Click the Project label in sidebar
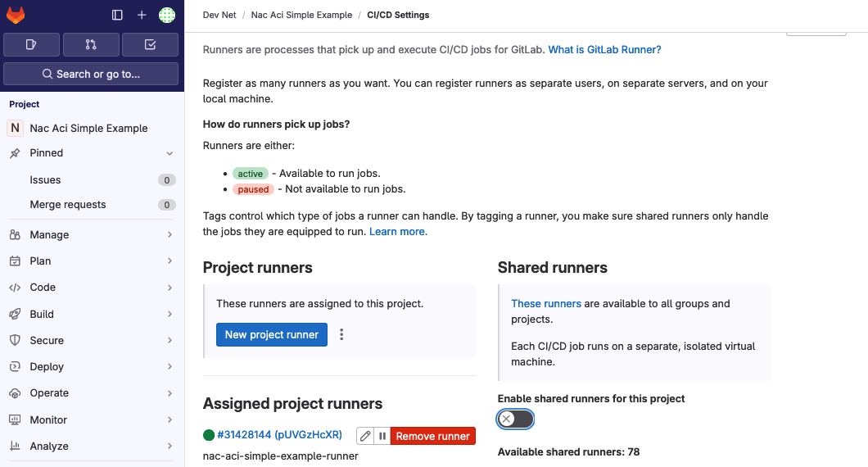The height and width of the screenshot is (467, 868). click(x=25, y=104)
